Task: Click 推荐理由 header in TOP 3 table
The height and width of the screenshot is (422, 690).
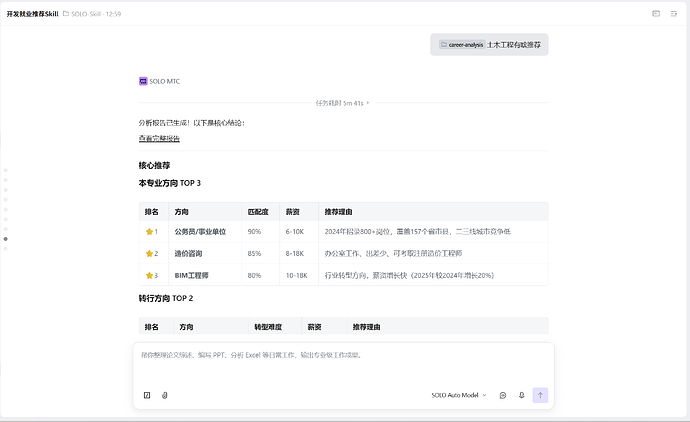Action: pos(338,212)
